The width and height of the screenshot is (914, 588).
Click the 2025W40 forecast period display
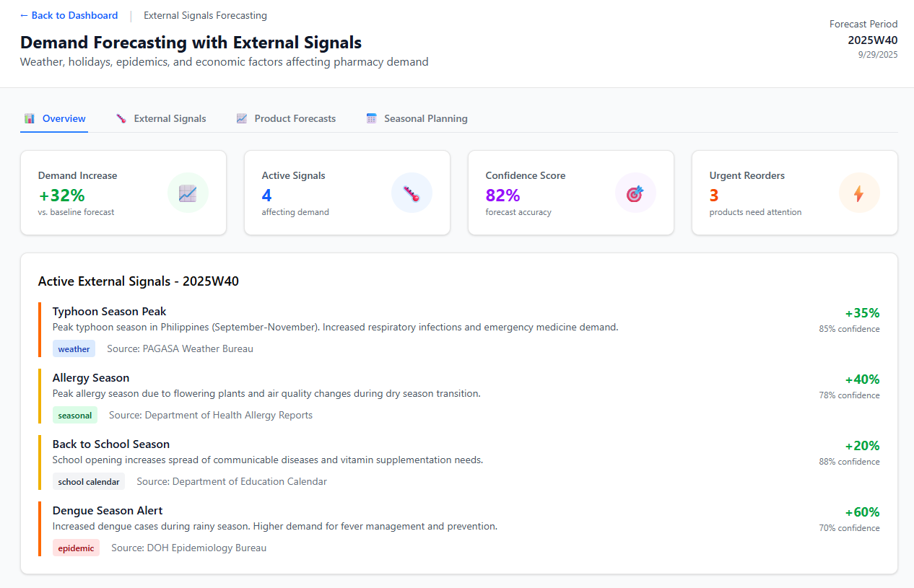pos(872,40)
